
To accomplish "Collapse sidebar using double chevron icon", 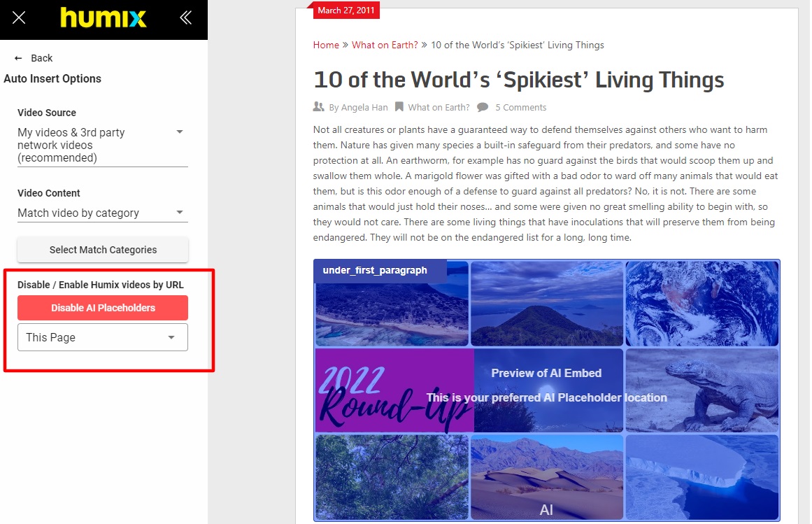I will click(x=185, y=17).
